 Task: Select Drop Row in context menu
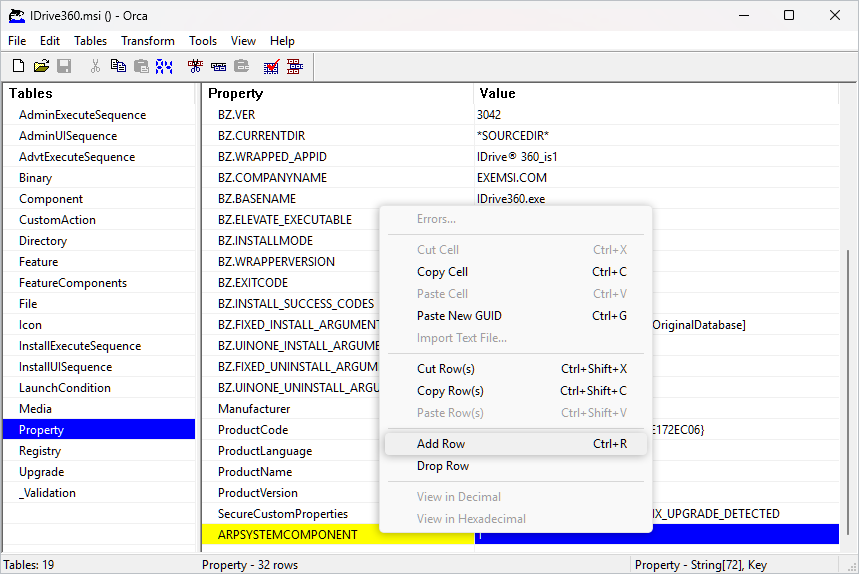coord(443,466)
